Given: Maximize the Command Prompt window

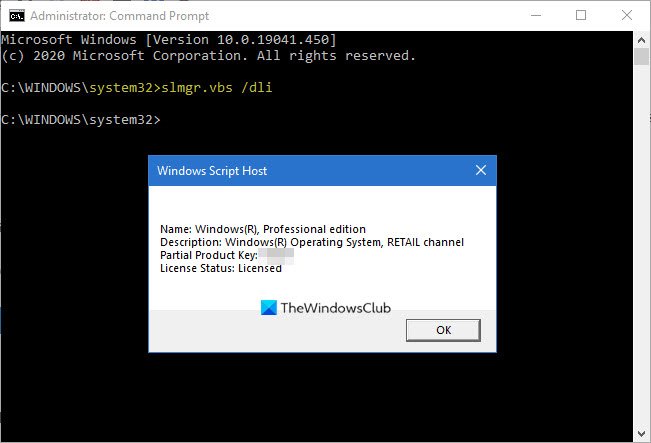Looking at the screenshot, I should [581, 15].
